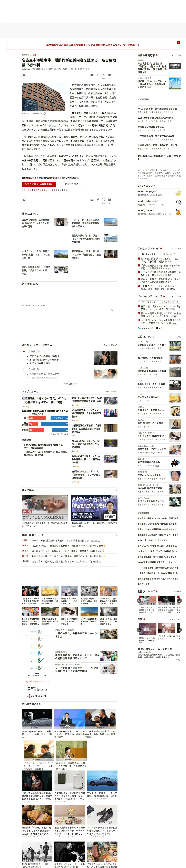The width and height of the screenshot is (186, 868).
Task: Open top more-options ellipsis icon
Action: 115,75
